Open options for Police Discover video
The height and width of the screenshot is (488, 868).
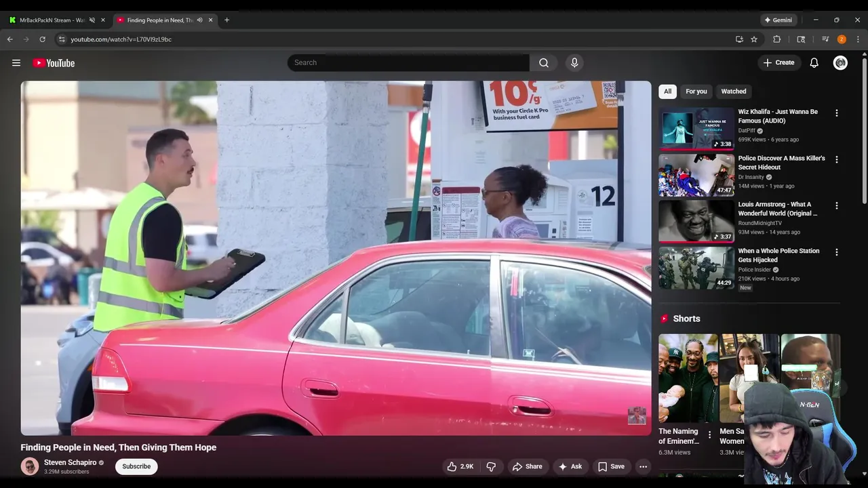coord(836,160)
